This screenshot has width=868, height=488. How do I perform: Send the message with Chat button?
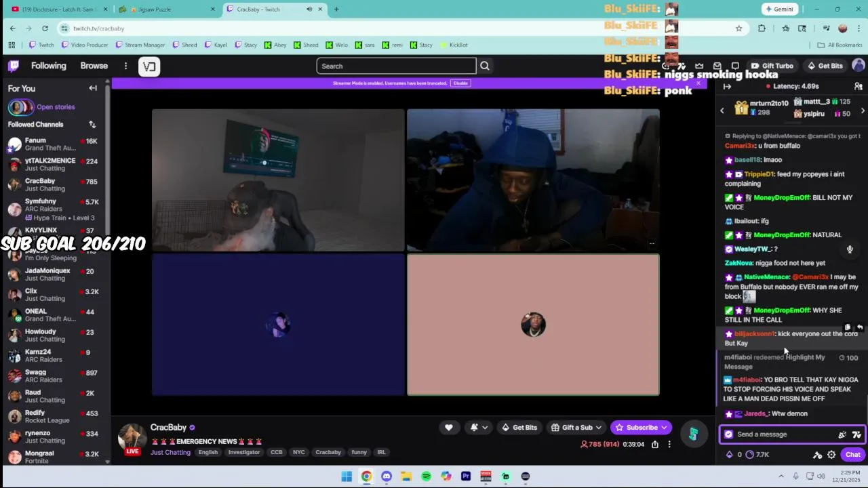point(853,455)
